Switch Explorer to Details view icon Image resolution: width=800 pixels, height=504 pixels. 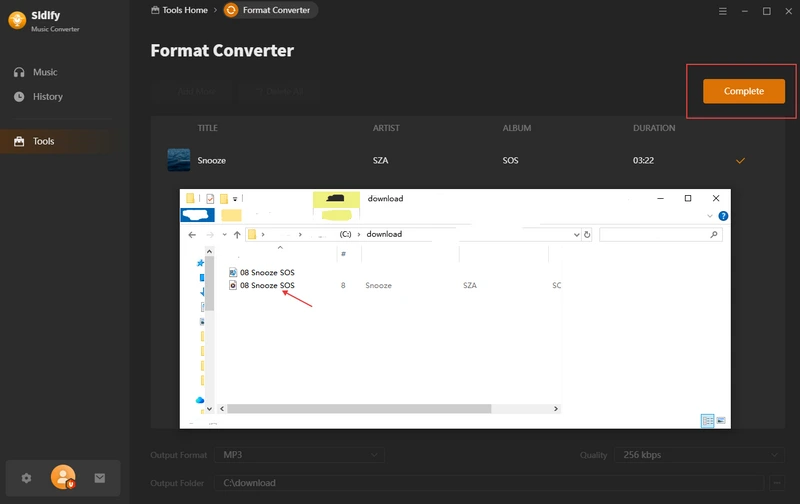708,421
